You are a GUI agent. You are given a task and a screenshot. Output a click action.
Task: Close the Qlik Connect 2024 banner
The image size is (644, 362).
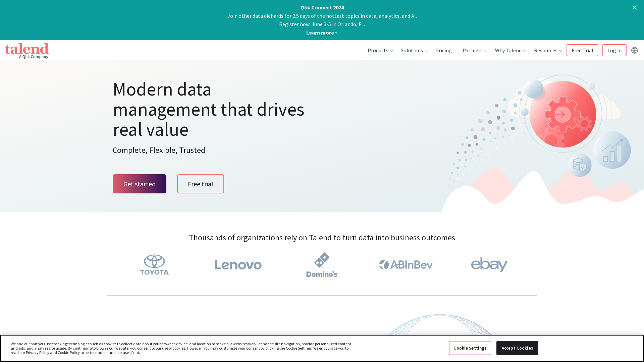click(634, 7)
